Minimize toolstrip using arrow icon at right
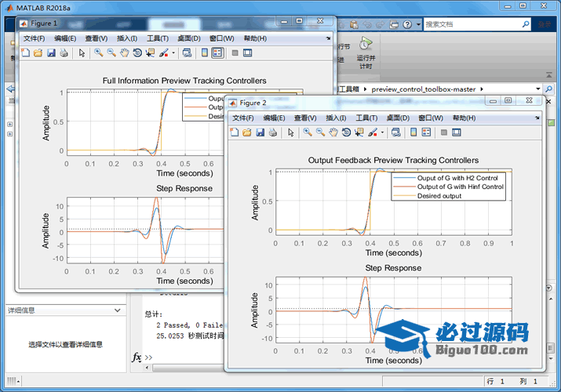This screenshot has width=561, height=392. coord(548,74)
